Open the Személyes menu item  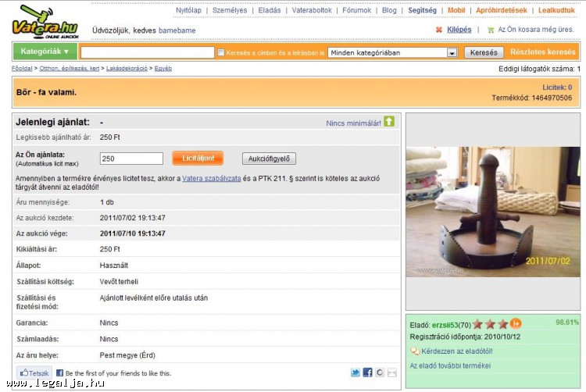pyautogui.click(x=229, y=11)
